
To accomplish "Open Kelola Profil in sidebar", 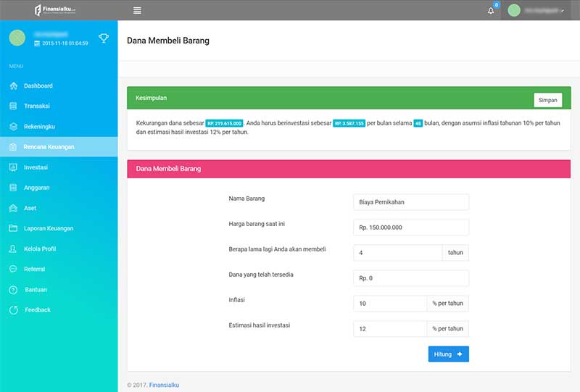I will coord(40,249).
